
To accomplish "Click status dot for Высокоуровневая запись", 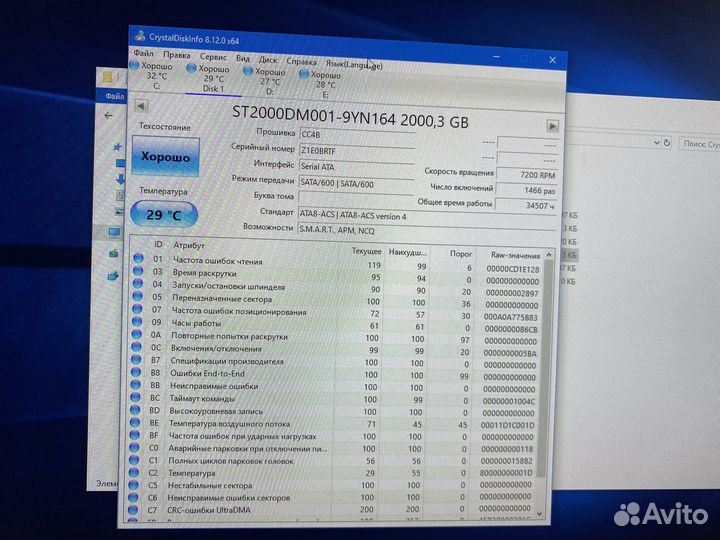I will [135, 410].
